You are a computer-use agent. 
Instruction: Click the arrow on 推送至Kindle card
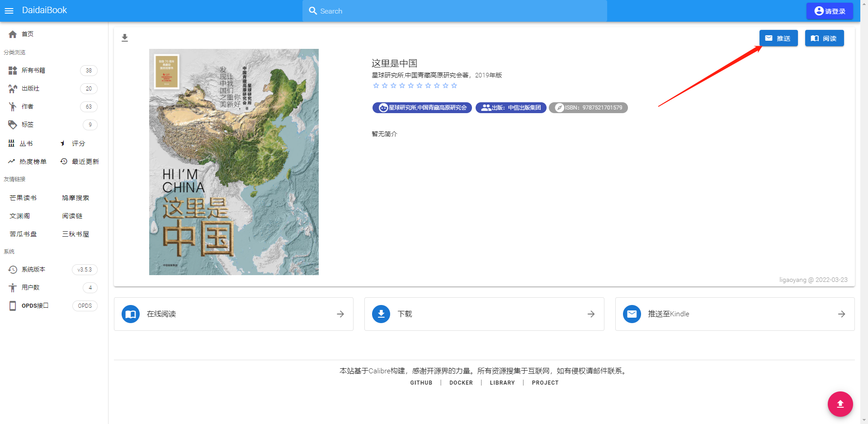pyautogui.click(x=841, y=314)
